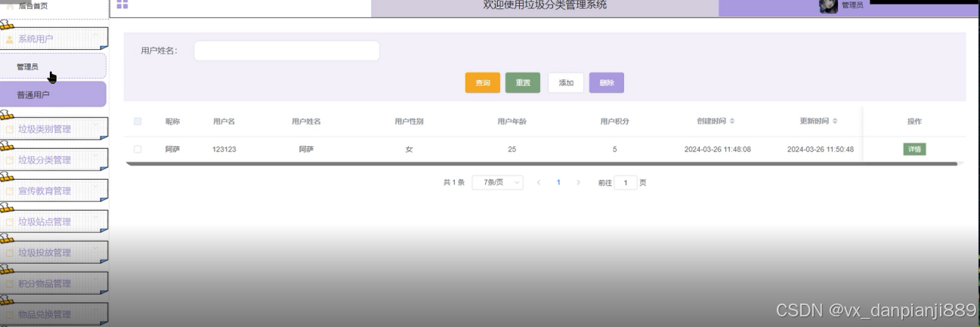980x327 pixels.
Task: Expand the 垃圾投放管理 menu arrow
Action: point(95,249)
